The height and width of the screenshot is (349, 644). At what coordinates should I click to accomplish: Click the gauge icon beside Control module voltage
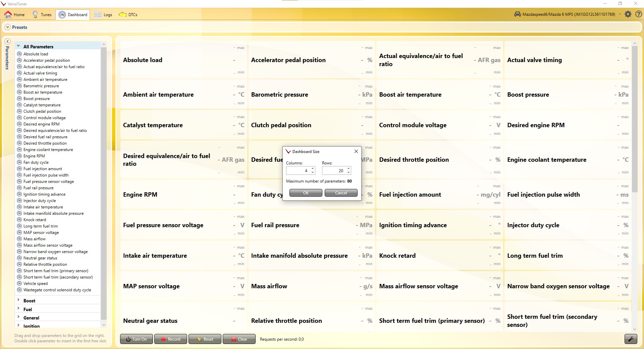[19, 117]
